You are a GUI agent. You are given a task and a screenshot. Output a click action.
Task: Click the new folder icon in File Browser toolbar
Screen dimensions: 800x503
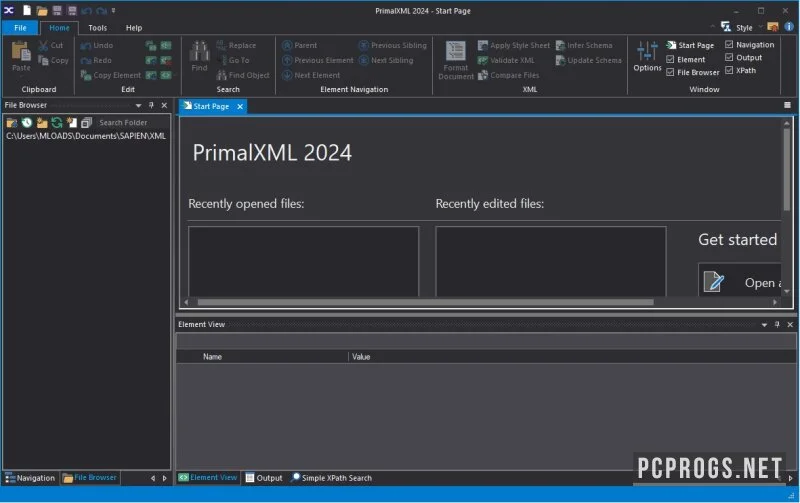pos(42,122)
